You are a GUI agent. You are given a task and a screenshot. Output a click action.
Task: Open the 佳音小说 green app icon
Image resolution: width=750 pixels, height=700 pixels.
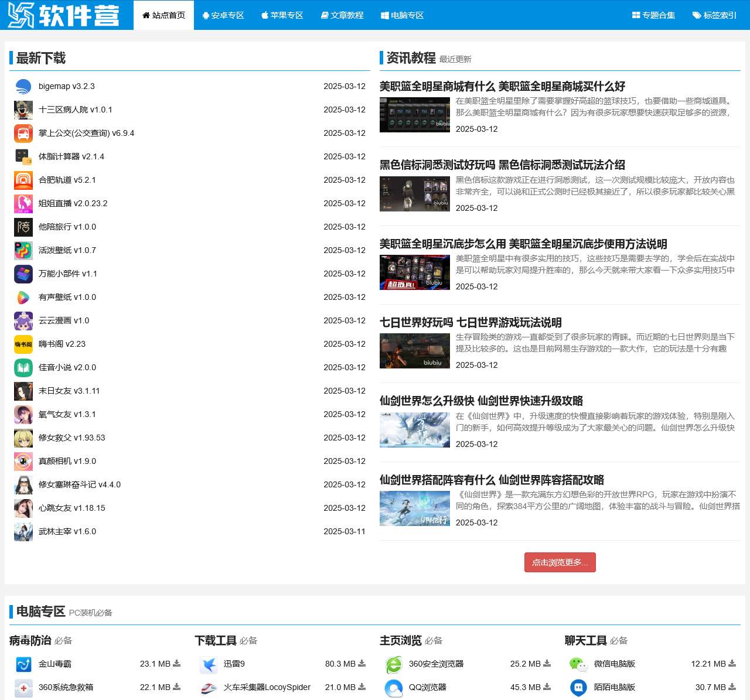[x=23, y=368]
